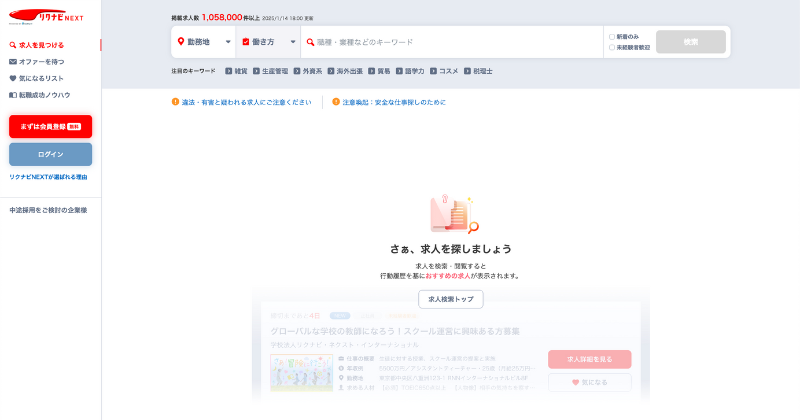The width and height of the screenshot is (800, 420).
Task: Open リクナビNEXTが選ばれる理由 link
Action: pos(48,177)
